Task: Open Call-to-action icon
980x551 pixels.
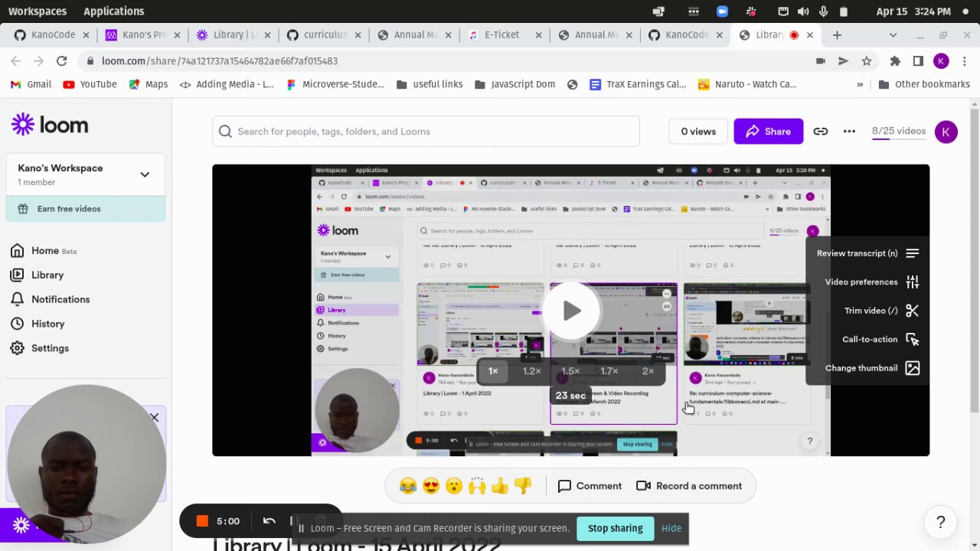Action: click(x=912, y=339)
